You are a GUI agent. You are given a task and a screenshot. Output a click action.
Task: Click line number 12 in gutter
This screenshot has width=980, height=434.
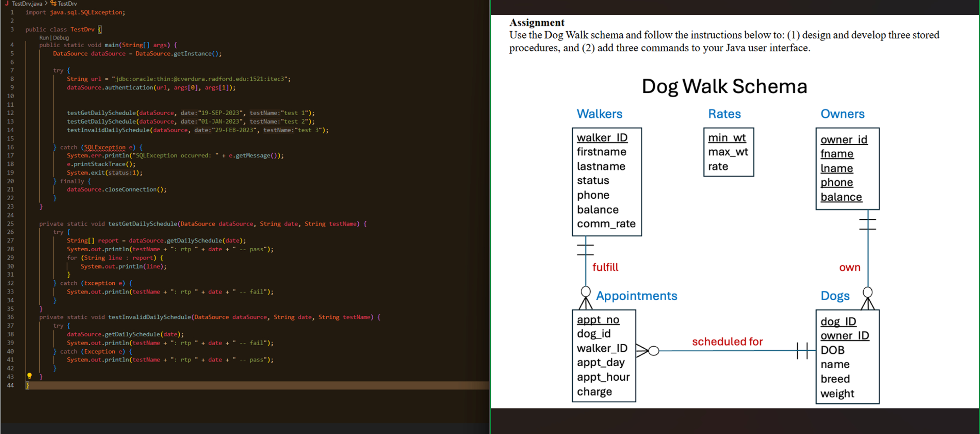pyautogui.click(x=10, y=113)
